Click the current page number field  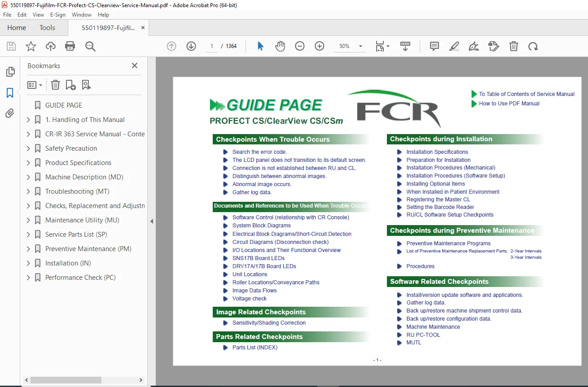point(212,46)
